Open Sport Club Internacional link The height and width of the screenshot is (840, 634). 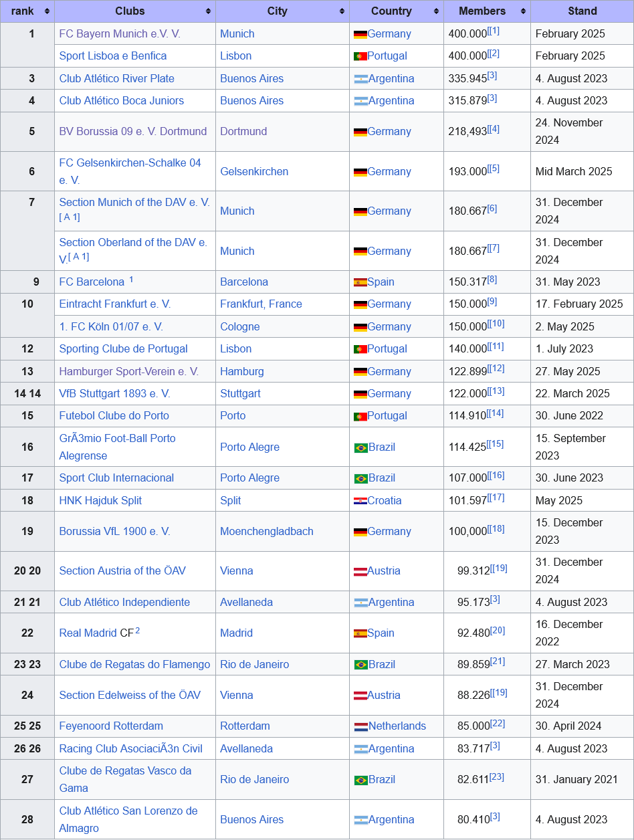pos(116,478)
